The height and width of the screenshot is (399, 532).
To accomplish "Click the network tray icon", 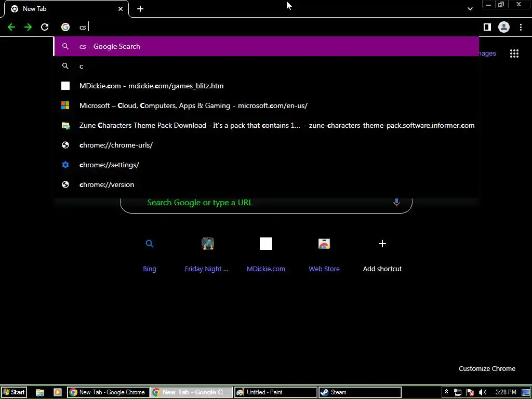I will [x=457, y=393].
